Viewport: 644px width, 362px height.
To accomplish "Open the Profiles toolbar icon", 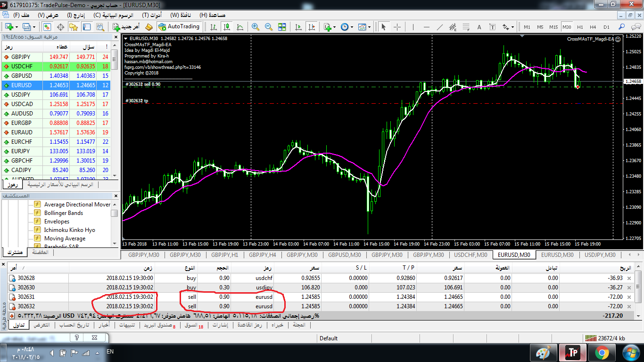I will (x=26, y=27).
